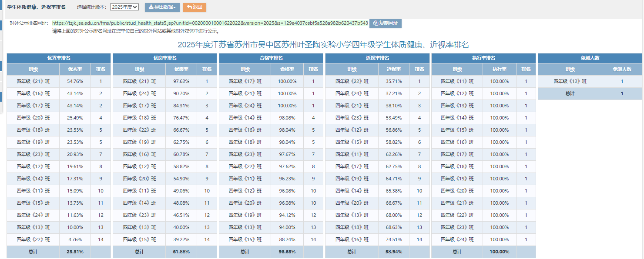Click the total 免测人数 value 1 link
This screenshot has height=259, width=644.
[x=622, y=93]
